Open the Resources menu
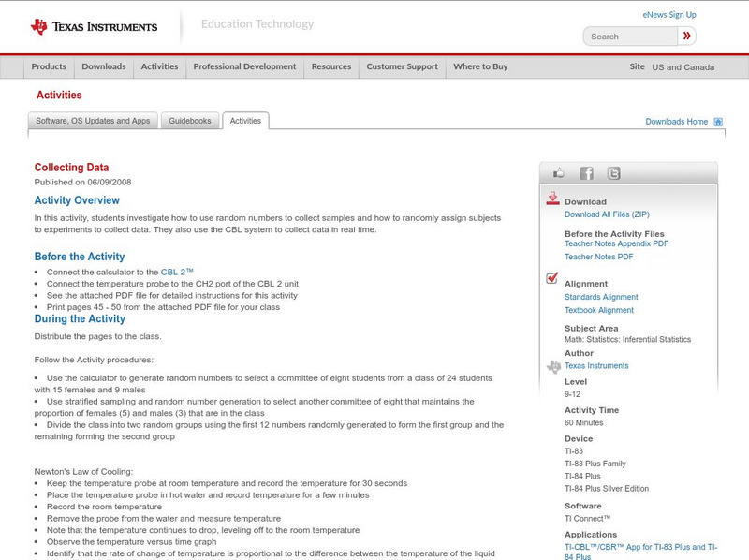The height and width of the screenshot is (560, 749). pos(331,66)
